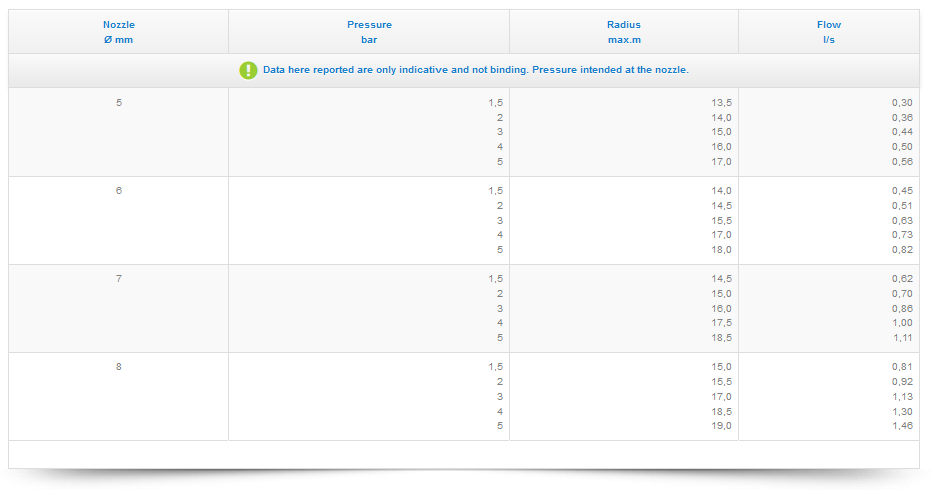The width and height of the screenshot is (944, 490).
Task: Click the indicative data disclaimer text
Action: point(475,70)
